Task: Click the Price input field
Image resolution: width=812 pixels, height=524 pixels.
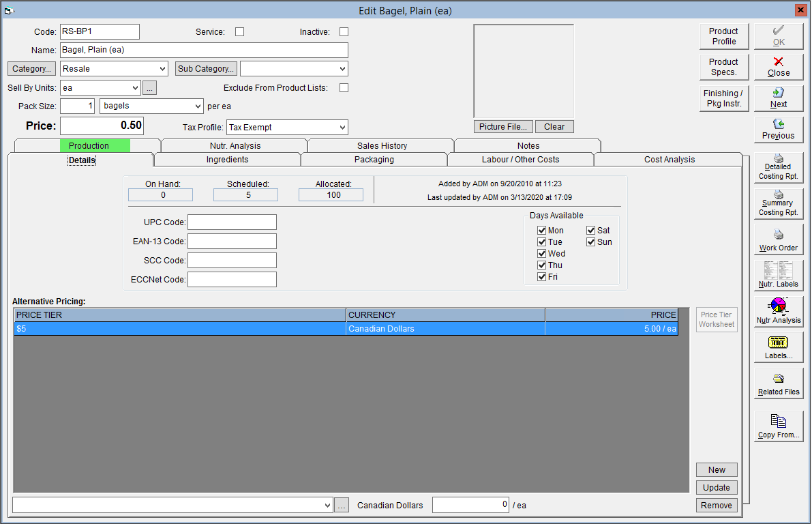Action: coord(102,126)
